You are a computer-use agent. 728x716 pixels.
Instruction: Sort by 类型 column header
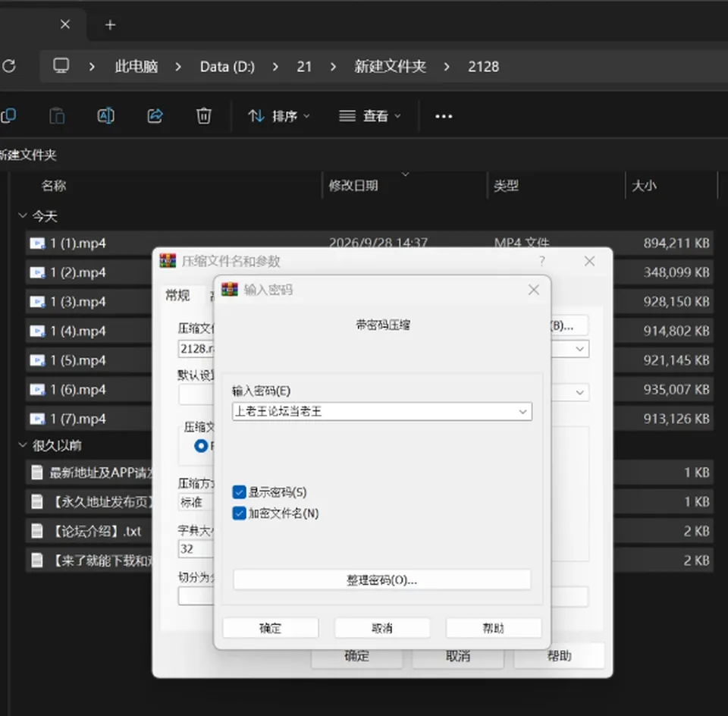click(x=506, y=186)
